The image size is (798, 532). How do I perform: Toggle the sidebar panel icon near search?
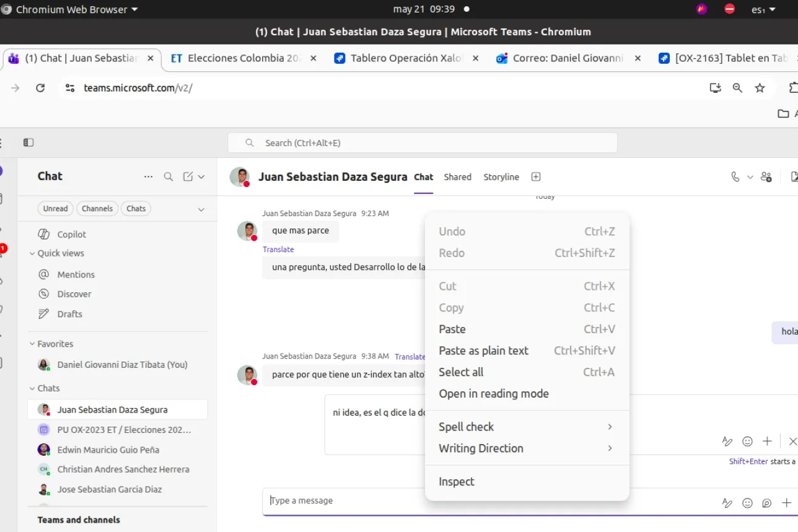28,142
